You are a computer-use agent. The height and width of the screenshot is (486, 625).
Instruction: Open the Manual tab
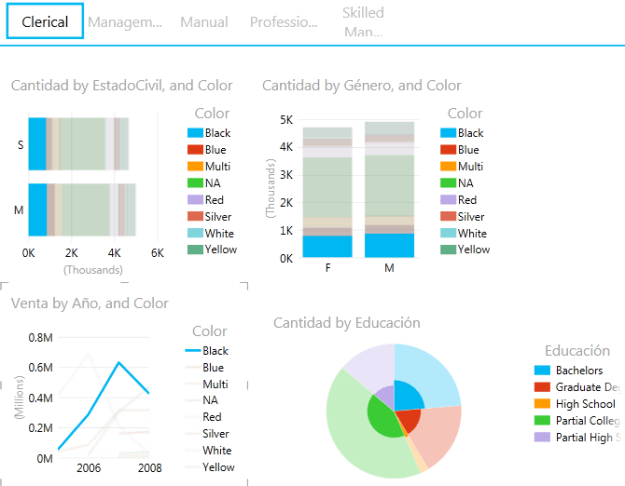tap(204, 22)
